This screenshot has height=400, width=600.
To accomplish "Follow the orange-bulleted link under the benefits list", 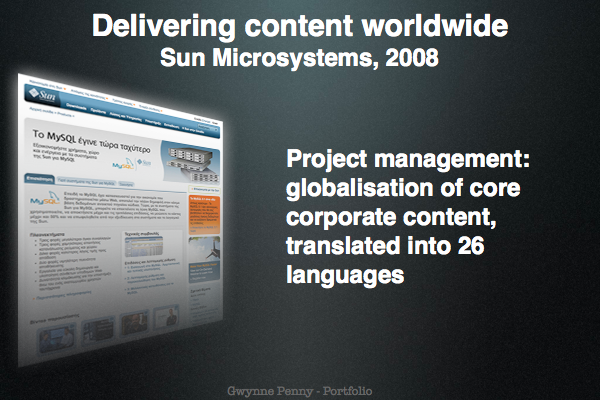I will click(63, 295).
